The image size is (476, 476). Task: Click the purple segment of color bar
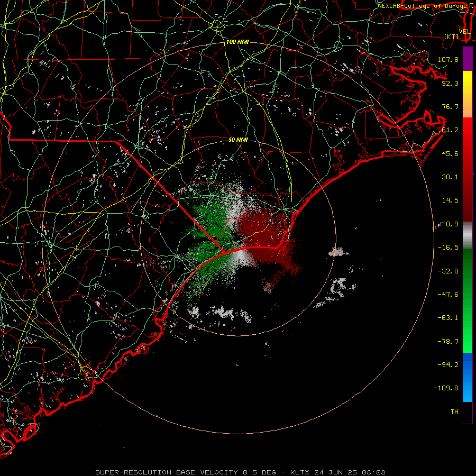467,59
